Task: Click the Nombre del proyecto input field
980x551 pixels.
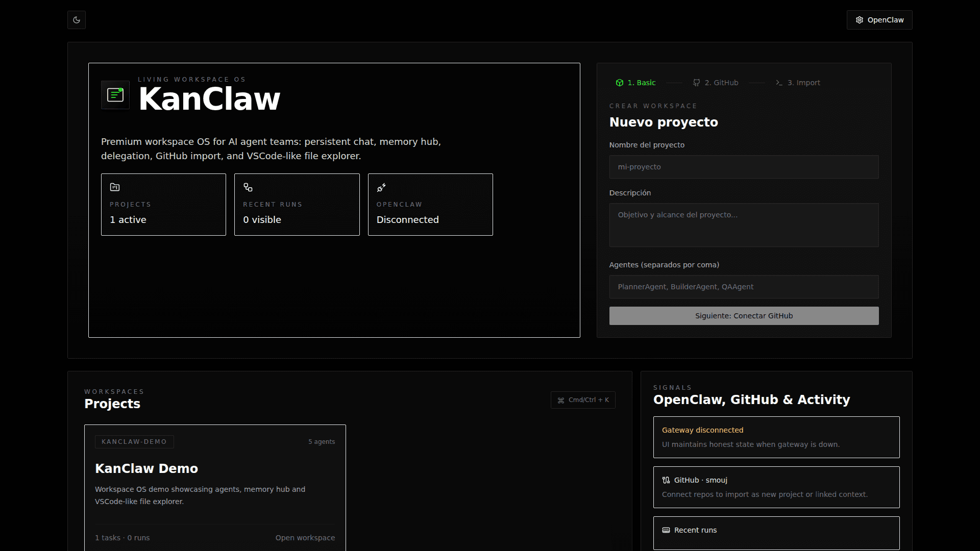Action: (x=744, y=167)
